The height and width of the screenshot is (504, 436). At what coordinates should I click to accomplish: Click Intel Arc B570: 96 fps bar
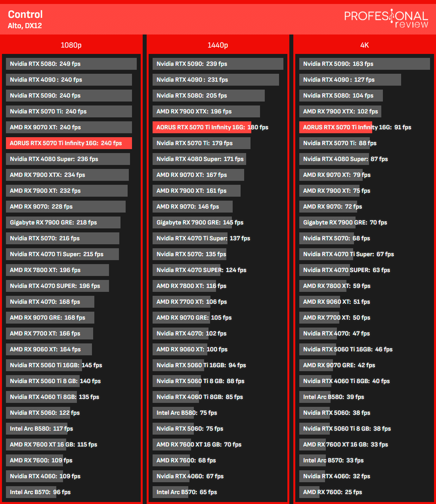pyautogui.click(x=31, y=492)
